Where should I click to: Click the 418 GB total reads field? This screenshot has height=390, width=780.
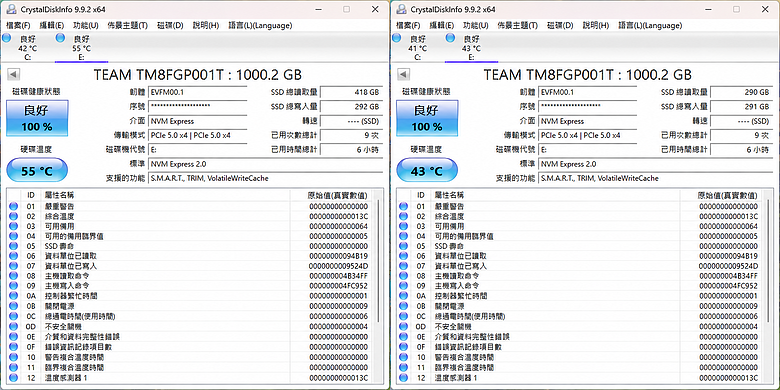351,93
